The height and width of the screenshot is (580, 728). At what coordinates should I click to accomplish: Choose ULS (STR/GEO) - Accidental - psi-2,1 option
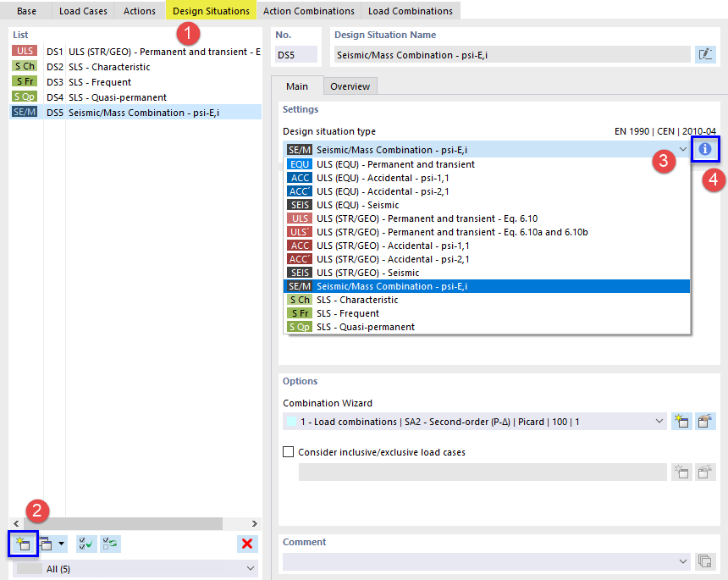pyautogui.click(x=487, y=259)
